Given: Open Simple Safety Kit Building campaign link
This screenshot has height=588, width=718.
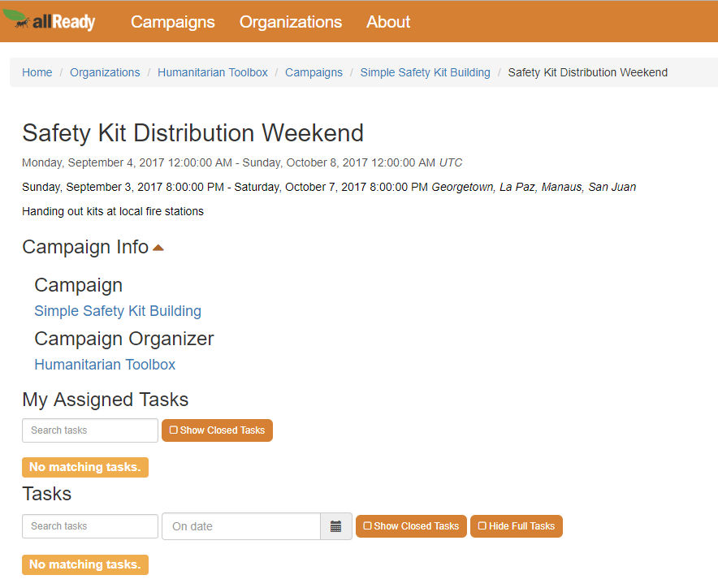Looking at the screenshot, I should (x=118, y=311).
